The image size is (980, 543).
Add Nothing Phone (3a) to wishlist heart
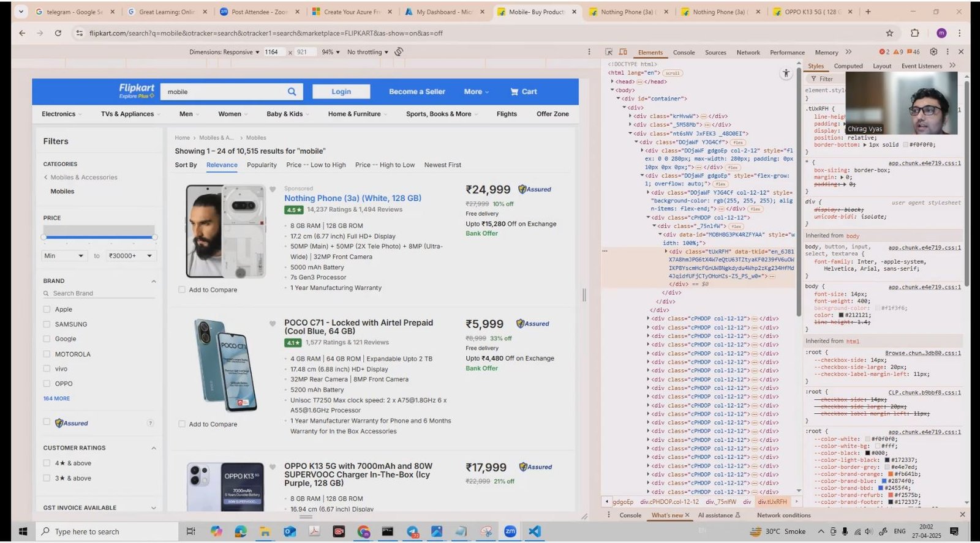(273, 189)
